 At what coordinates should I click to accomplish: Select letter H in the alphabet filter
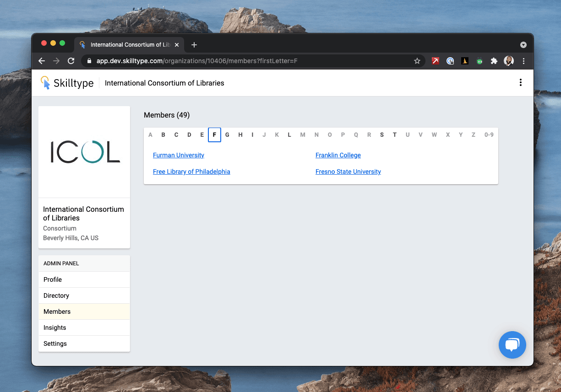[240, 135]
